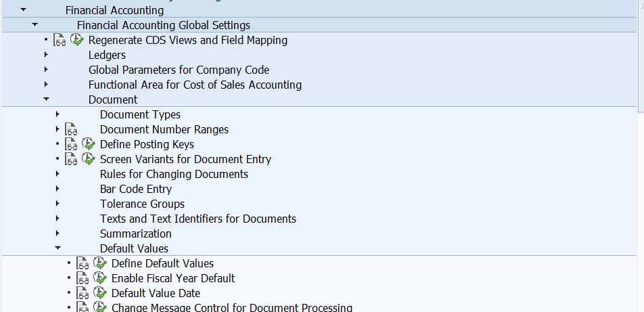The height and width of the screenshot is (312, 644).
Task: Select the Ledgers entry
Action: tap(107, 55)
